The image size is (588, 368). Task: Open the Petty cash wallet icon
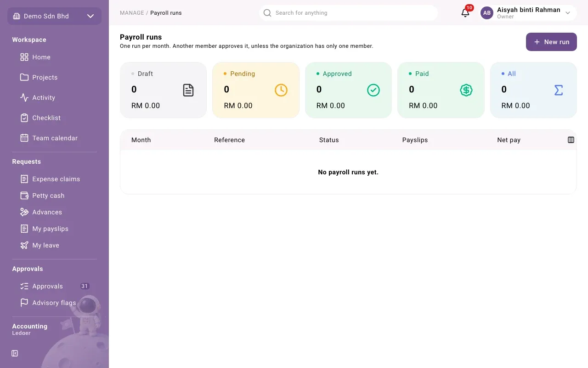click(24, 195)
